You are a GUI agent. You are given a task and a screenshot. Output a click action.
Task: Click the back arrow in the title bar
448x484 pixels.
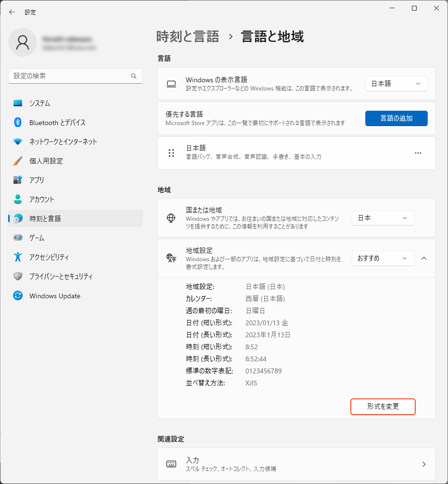point(12,12)
